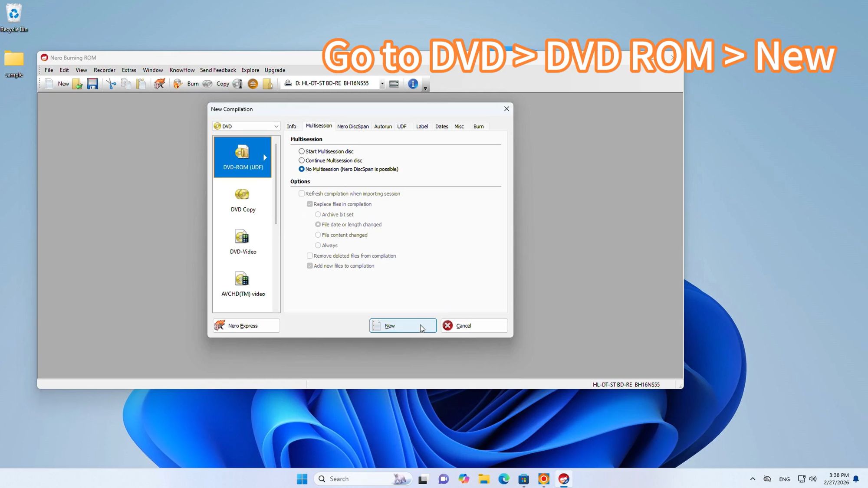
Task: Select the Cut tool in the toolbar
Action: point(111,84)
